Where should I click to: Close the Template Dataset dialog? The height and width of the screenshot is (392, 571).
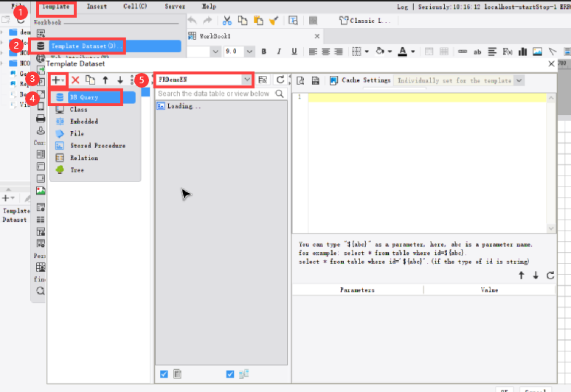click(551, 64)
